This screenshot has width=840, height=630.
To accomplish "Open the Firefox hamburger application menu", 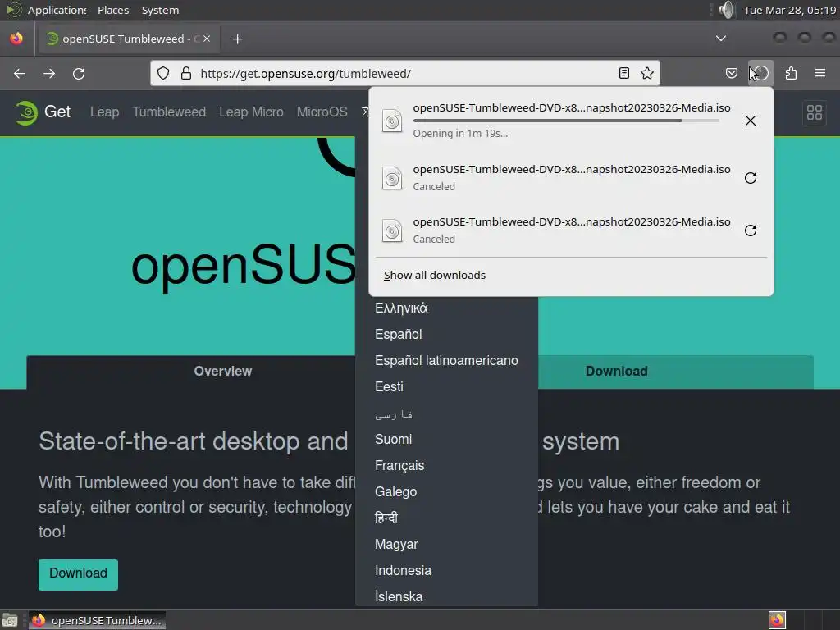I will click(x=820, y=73).
